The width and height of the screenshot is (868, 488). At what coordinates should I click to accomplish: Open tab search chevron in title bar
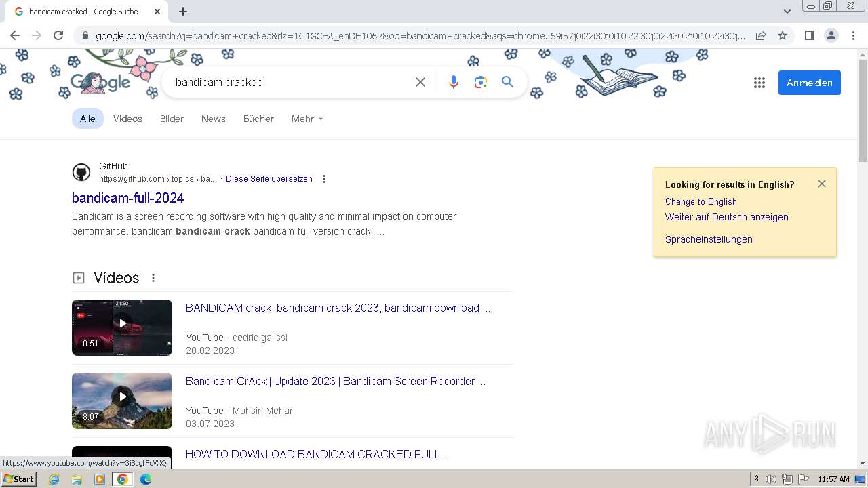tap(787, 12)
